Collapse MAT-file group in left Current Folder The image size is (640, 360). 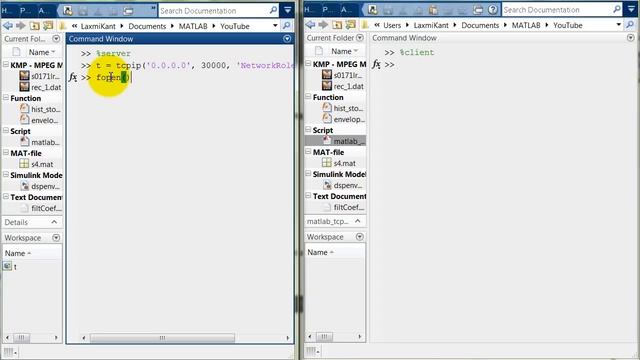(6, 153)
